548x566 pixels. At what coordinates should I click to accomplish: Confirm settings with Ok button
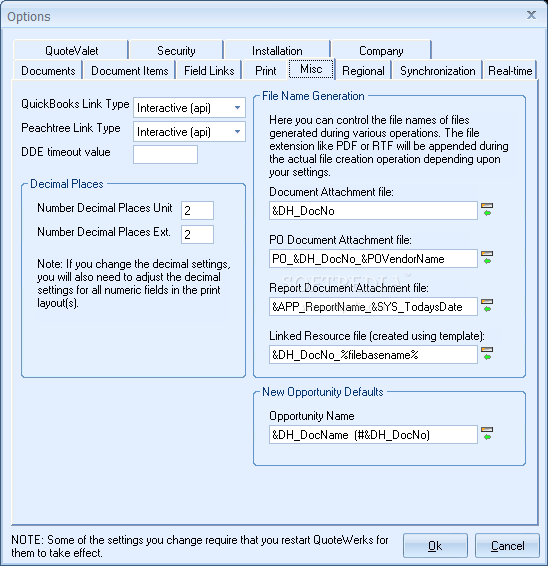(x=435, y=546)
